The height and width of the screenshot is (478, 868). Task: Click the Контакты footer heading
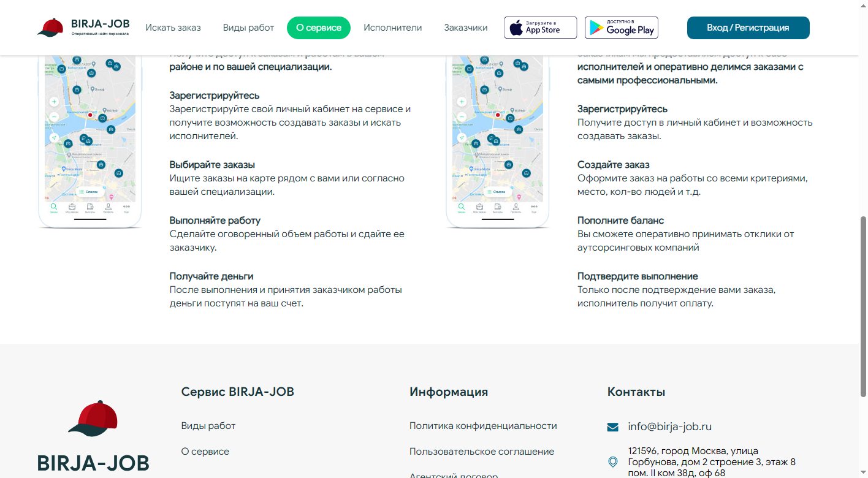pyautogui.click(x=636, y=392)
